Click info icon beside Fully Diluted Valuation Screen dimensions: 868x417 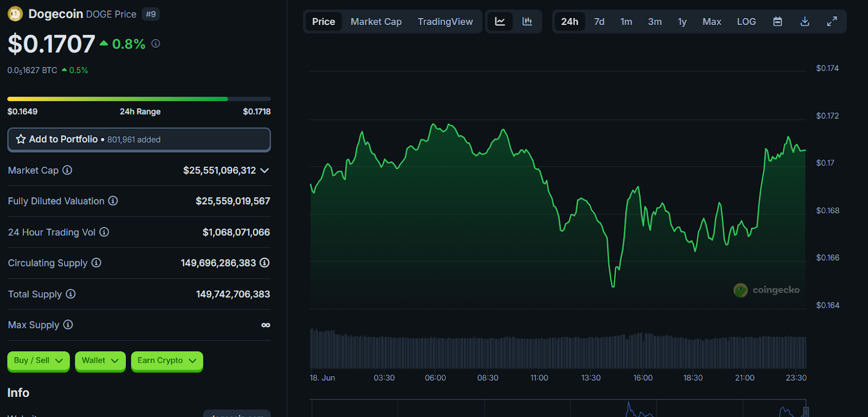click(113, 201)
